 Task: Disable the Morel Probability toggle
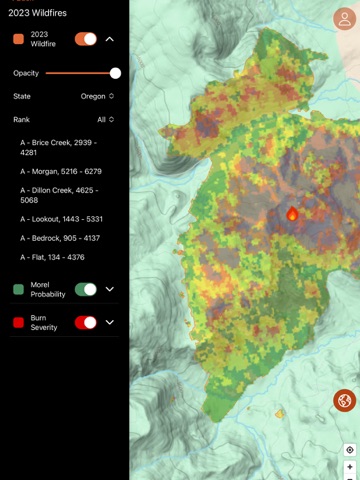[x=86, y=289]
